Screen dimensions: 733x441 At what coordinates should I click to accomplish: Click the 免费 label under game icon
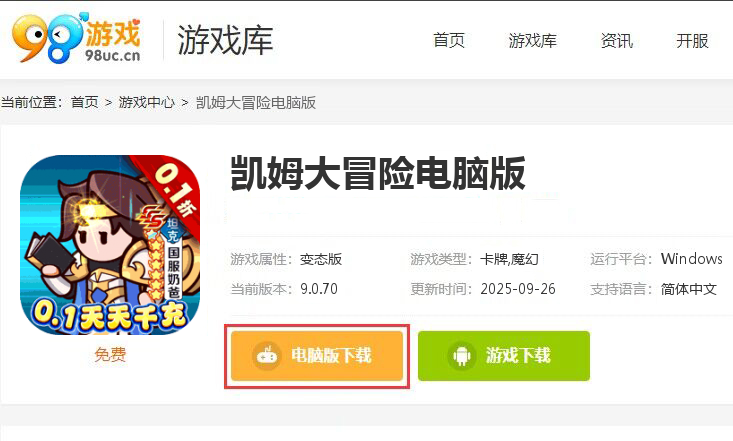tap(110, 354)
